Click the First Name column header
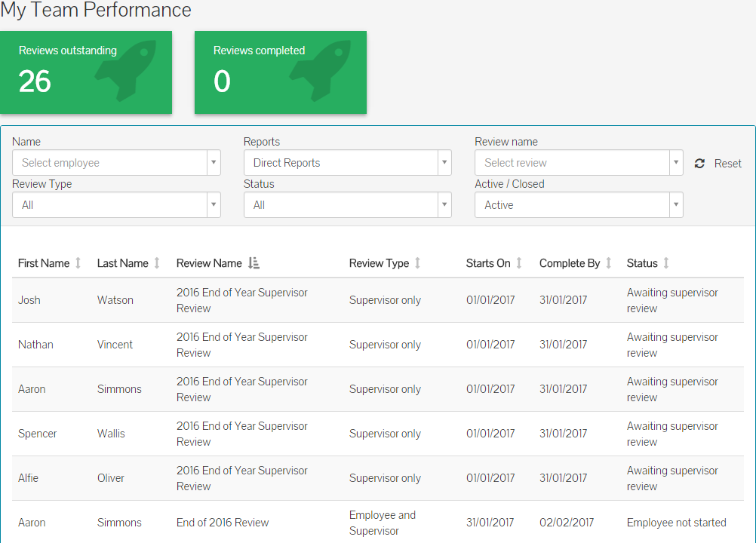756x543 pixels. coord(44,263)
